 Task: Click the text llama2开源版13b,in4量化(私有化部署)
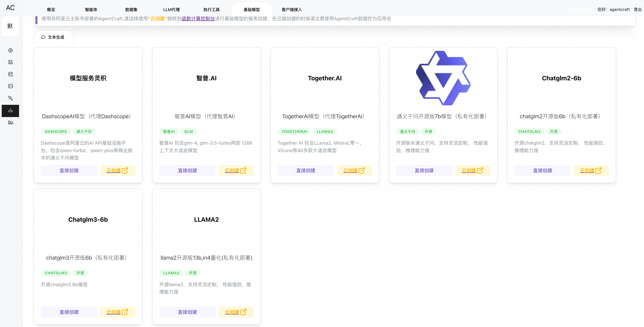point(206,258)
